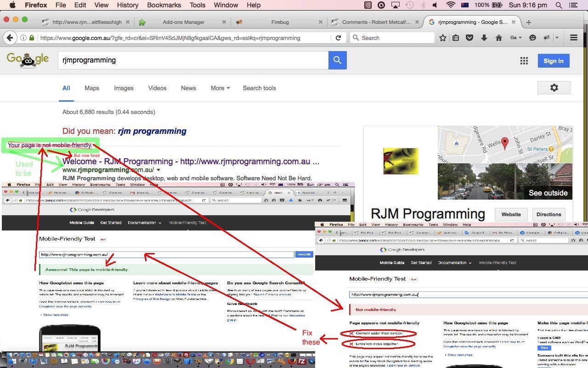Viewport: 588px width, 368px height.
Task: Switch to the Add-ons Manager tab
Action: [183, 22]
